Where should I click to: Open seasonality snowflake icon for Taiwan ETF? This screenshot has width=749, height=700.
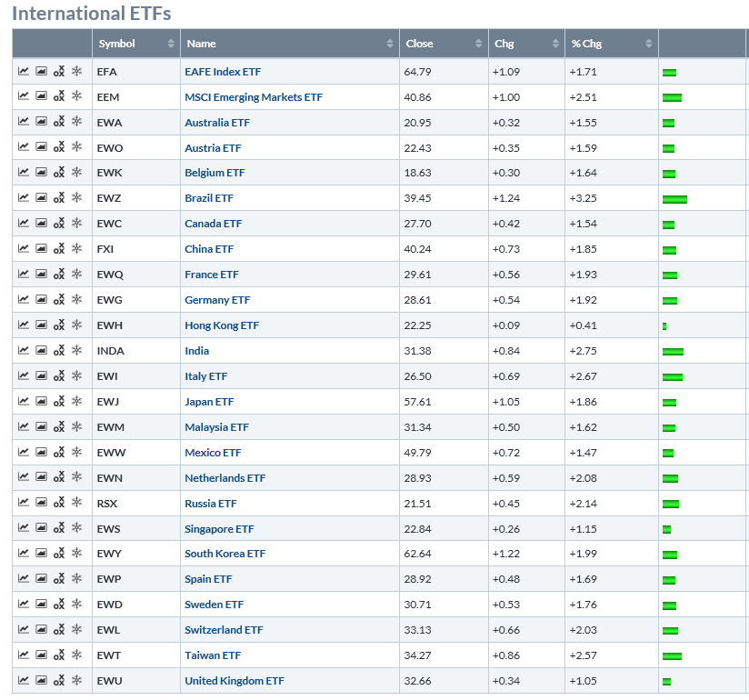pyautogui.click(x=76, y=655)
